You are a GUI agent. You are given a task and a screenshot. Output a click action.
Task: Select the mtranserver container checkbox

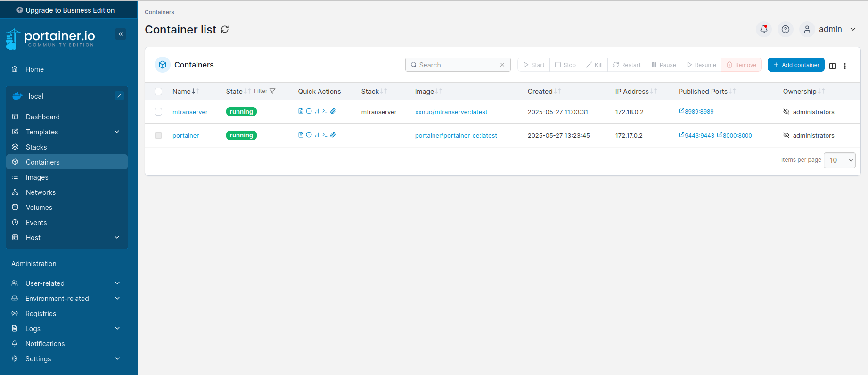coord(158,112)
